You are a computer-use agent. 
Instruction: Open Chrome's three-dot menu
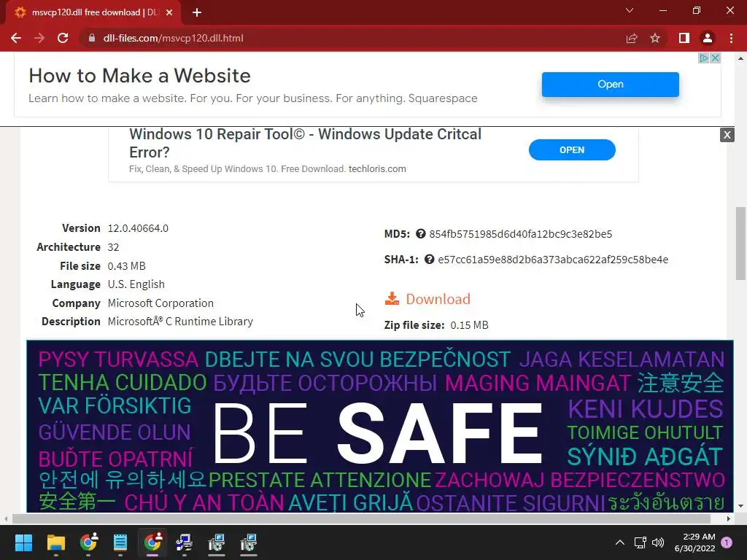pyautogui.click(x=731, y=38)
